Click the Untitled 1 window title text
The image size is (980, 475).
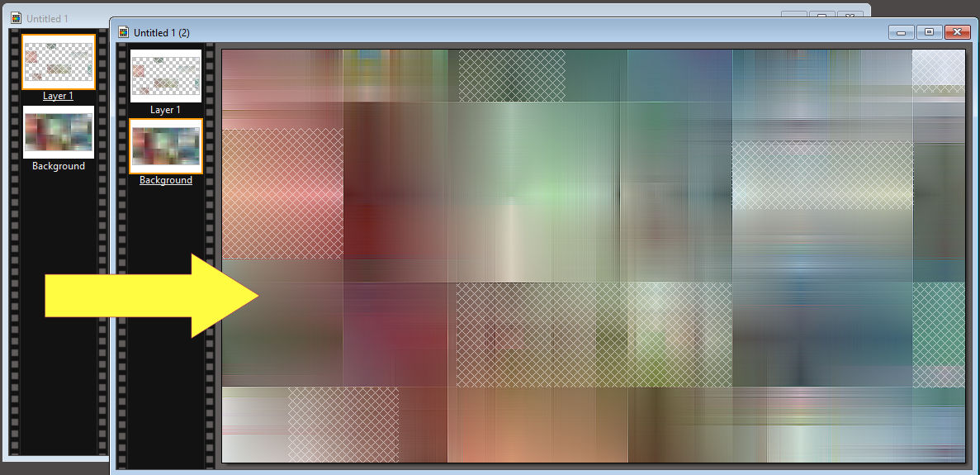[x=48, y=19]
